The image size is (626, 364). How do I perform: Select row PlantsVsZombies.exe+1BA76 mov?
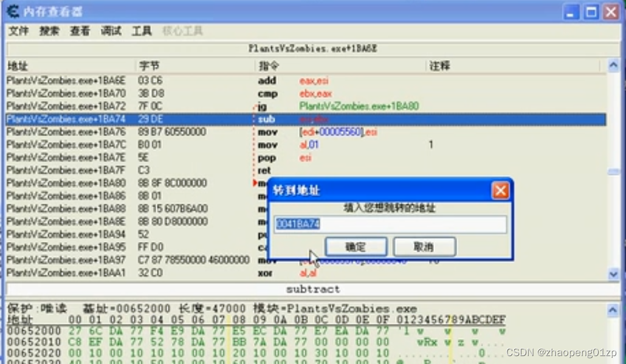(x=306, y=132)
